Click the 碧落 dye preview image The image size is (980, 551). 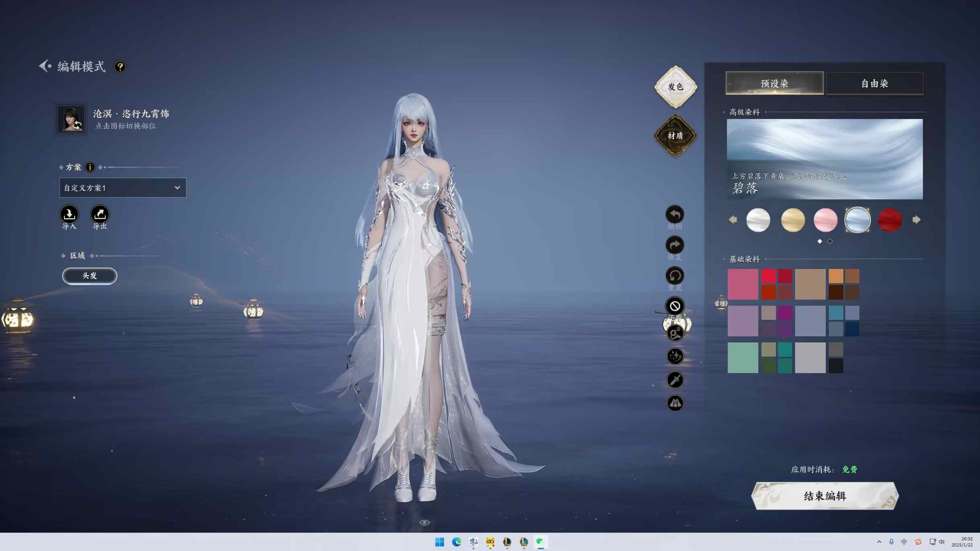pos(825,159)
